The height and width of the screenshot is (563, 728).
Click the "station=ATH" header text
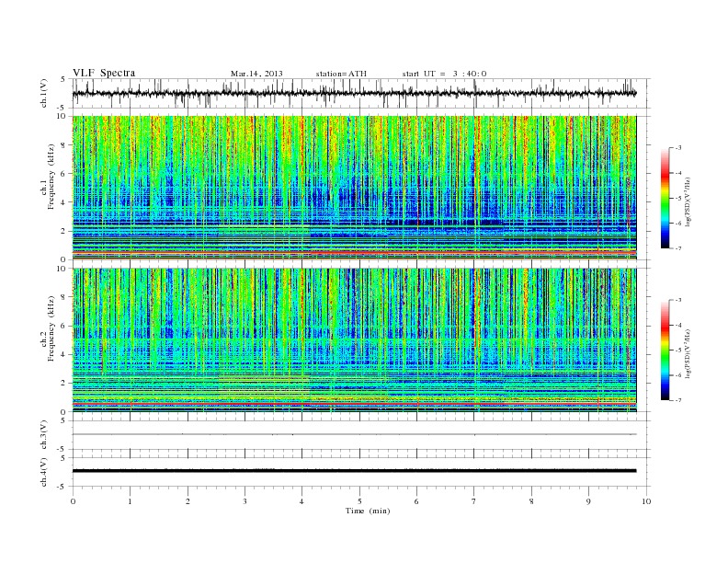pyautogui.click(x=341, y=74)
